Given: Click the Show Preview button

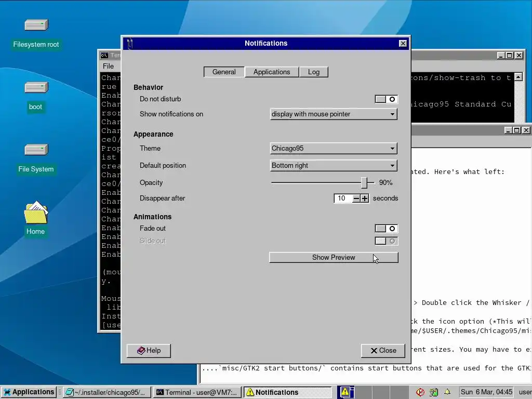Looking at the screenshot, I should (334, 258).
